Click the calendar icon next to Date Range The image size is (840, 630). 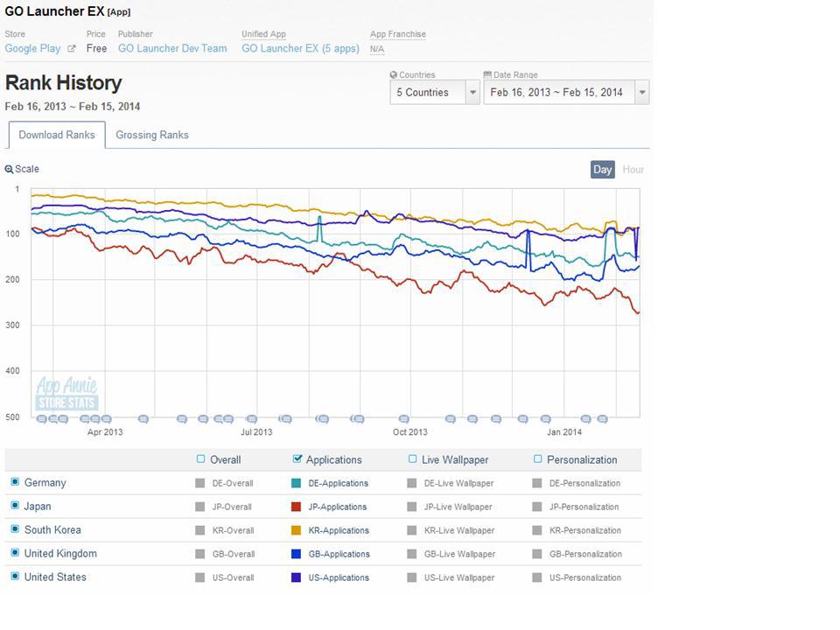[487, 75]
